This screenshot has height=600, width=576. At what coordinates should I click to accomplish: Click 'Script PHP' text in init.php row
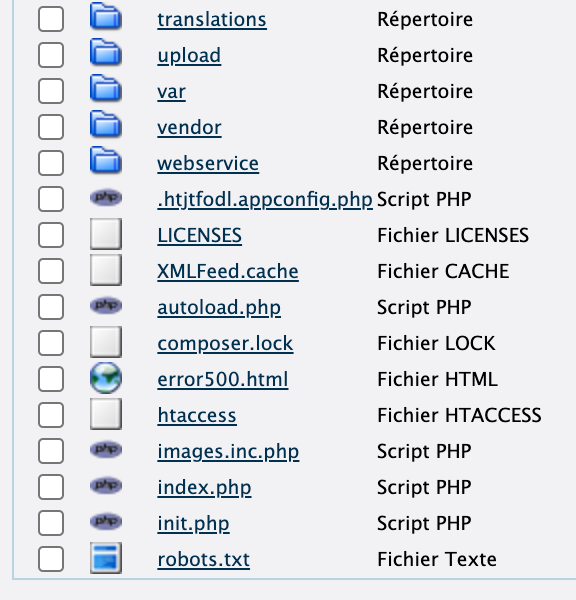click(x=424, y=524)
